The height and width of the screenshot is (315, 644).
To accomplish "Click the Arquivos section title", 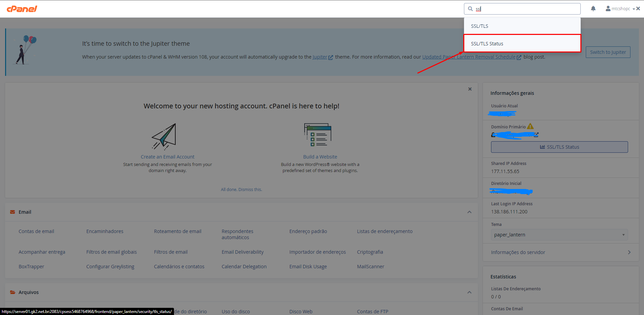I will [x=28, y=292].
